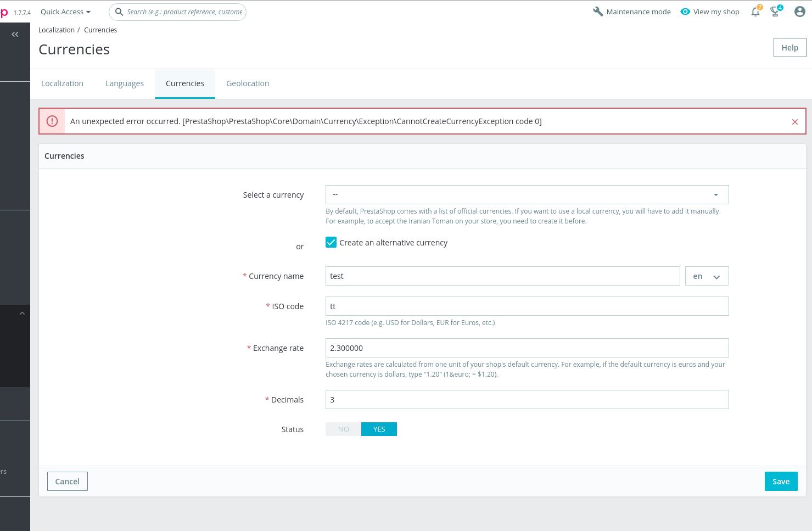Screen dimensions: 812x531
Task: Expand the Quick Access menu
Action: (x=65, y=12)
